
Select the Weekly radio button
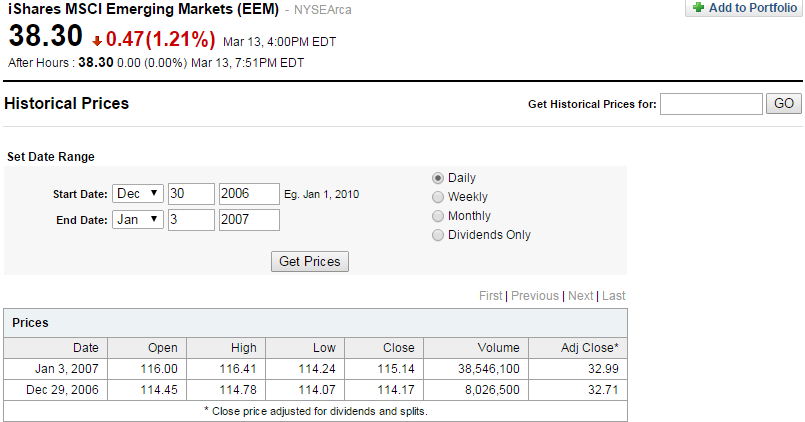(x=437, y=197)
